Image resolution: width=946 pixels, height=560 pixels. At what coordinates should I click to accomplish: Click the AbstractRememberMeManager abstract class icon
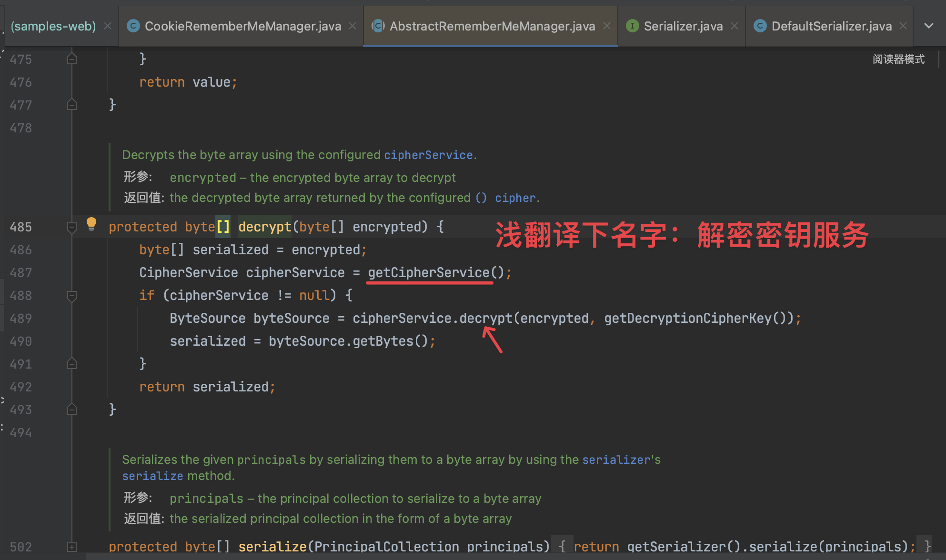tap(378, 26)
